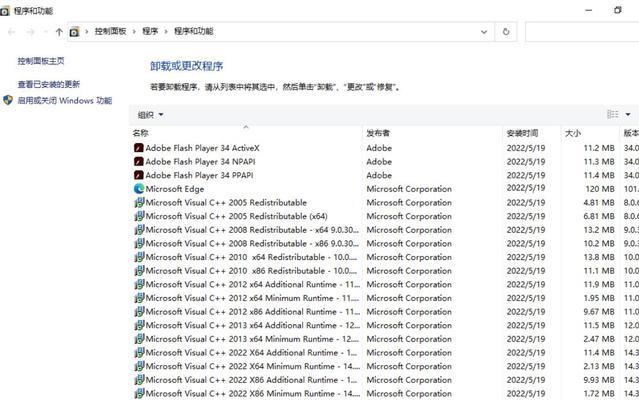
Task: Sort by 安装时间 column header
Action: coord(522,133)
